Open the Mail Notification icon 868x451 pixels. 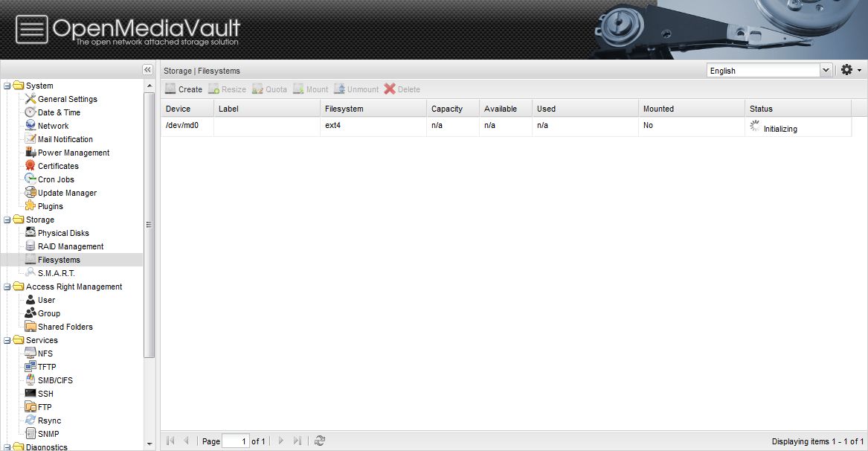coord(30,138)
